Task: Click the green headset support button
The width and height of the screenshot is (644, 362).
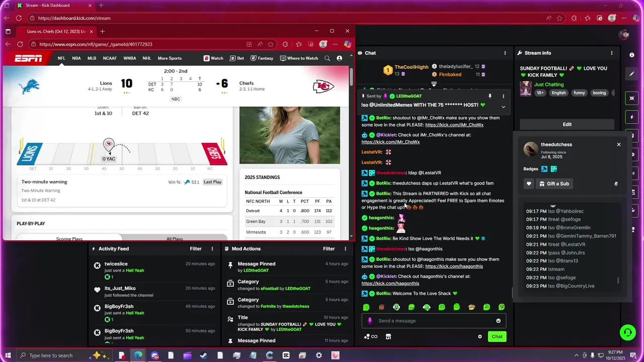Action: 627,332
